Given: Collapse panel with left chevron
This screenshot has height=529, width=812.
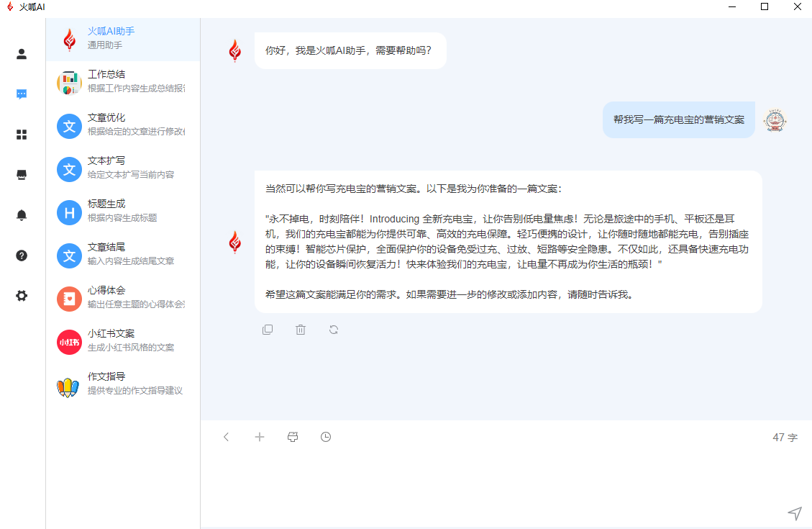Looking at the screenshot, I should 227,437.
